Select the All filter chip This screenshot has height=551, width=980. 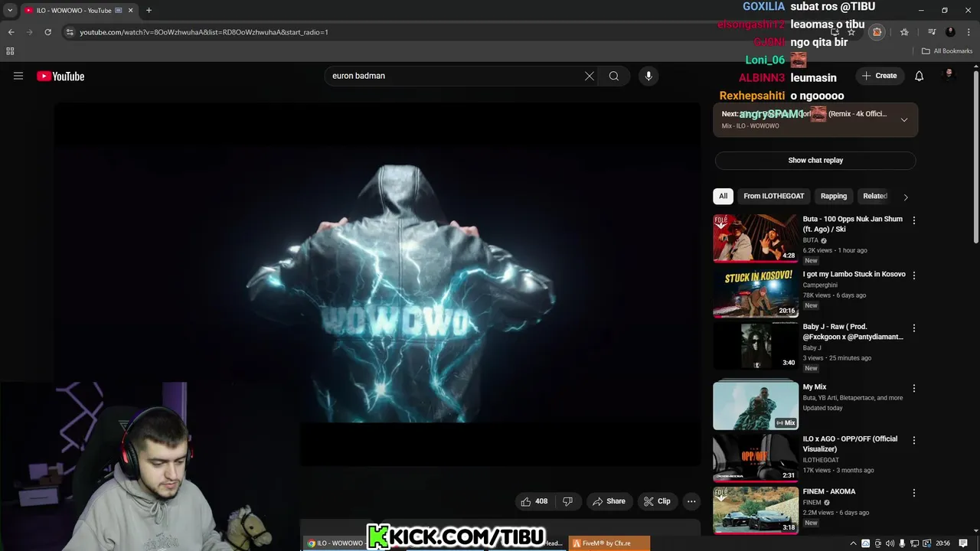(723, 196)
